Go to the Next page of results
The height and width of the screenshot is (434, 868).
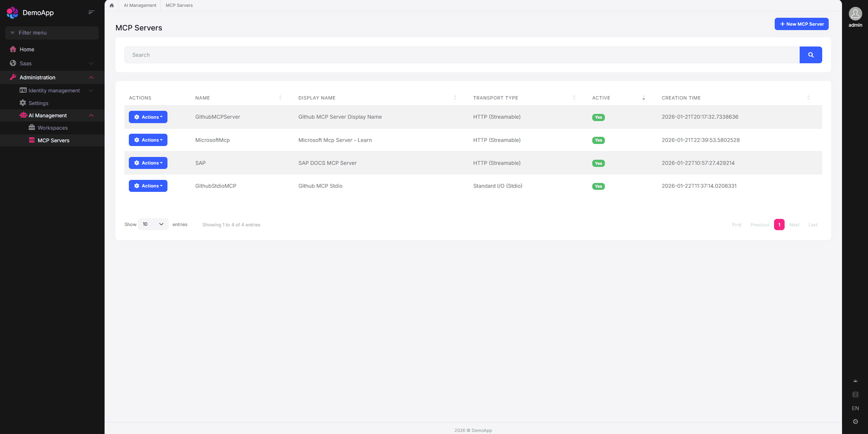click(794, 224)
